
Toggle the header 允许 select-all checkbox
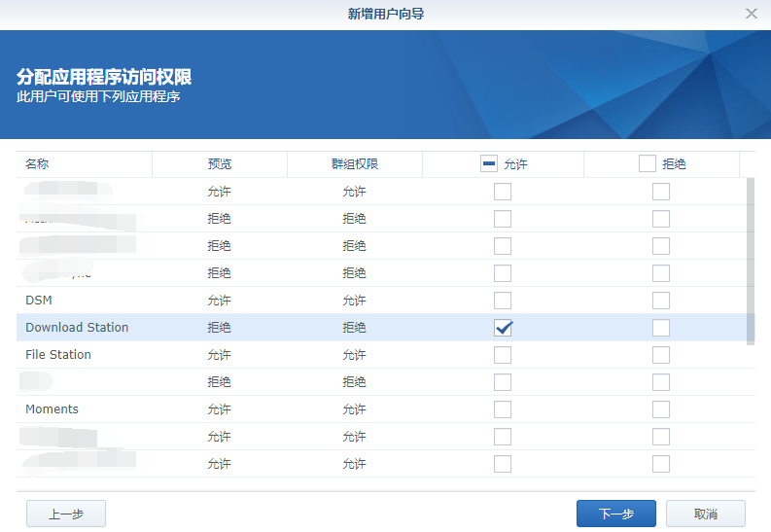[x=489, y=163]
